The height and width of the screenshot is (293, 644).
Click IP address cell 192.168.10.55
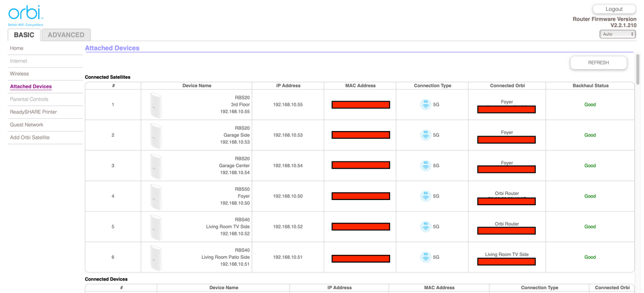click(x=288, y=105)
